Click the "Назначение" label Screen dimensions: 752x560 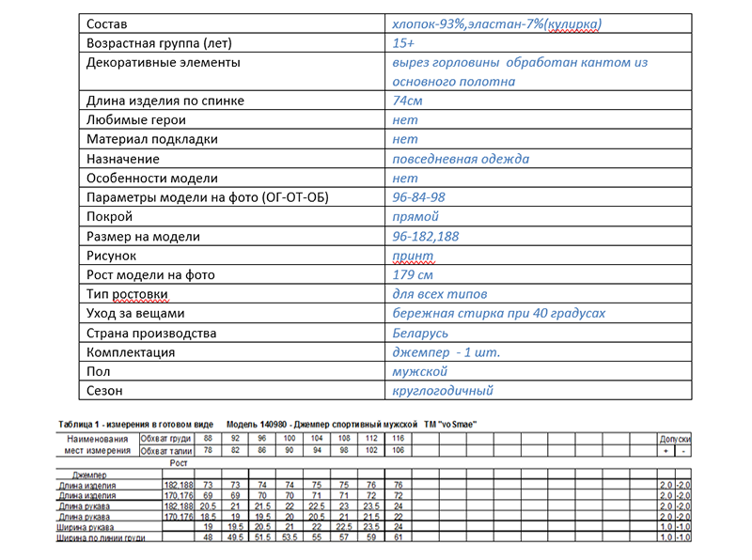coord(123,159)
